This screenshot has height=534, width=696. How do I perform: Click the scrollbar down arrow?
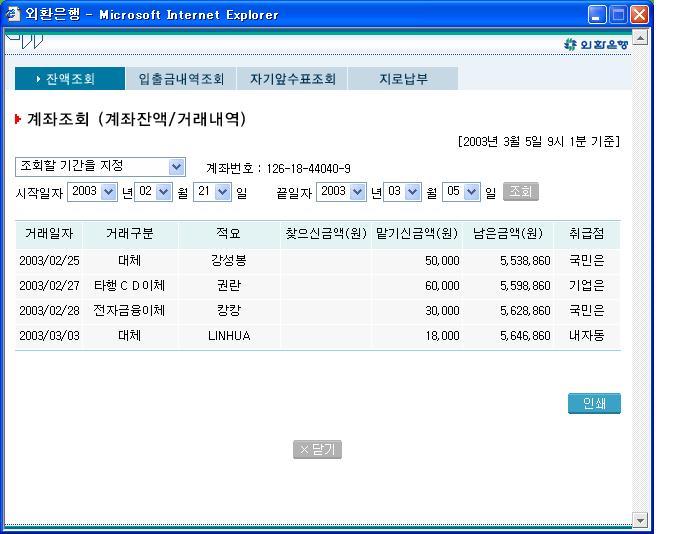[641, 520]
